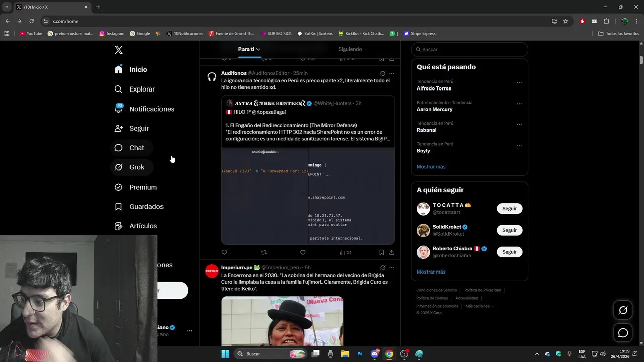This screenshot has height=362, width=644.
Task: Open more options for Bayly trend
Action: (x=519, y=145)
